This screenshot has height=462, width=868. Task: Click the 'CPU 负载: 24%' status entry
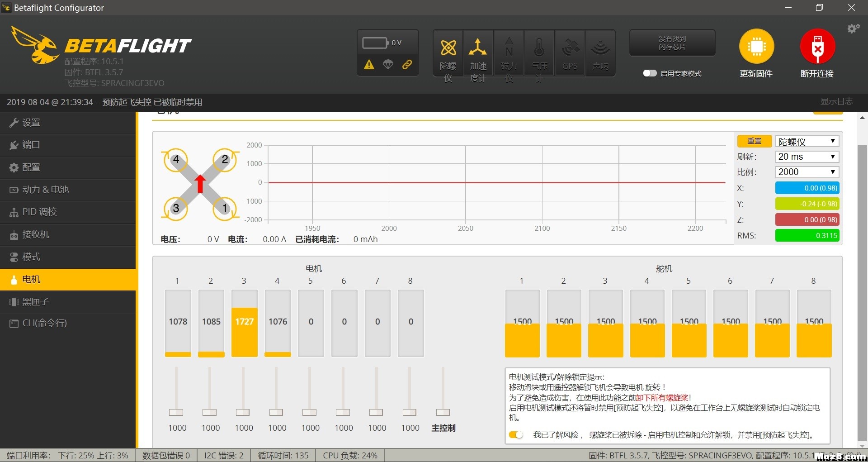click(x=350, y=455)
